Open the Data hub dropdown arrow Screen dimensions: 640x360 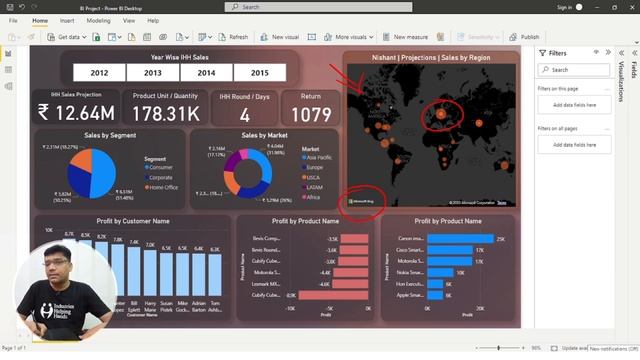click(x=120, y=37)
